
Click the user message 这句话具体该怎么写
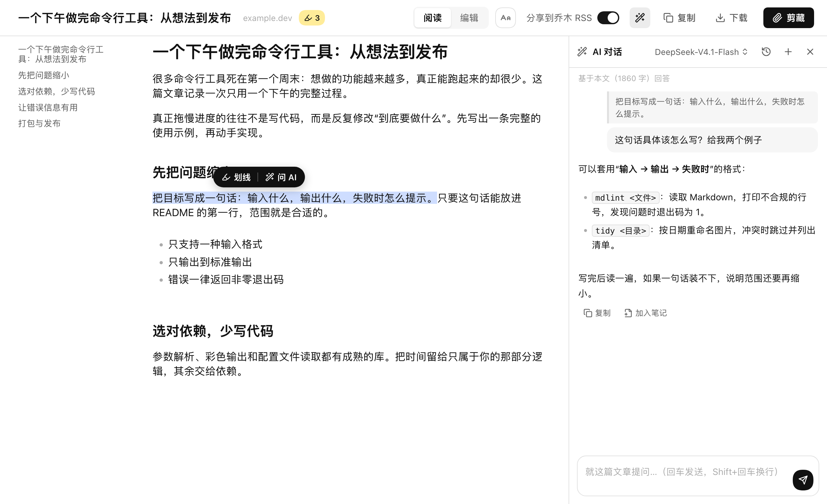712,140
